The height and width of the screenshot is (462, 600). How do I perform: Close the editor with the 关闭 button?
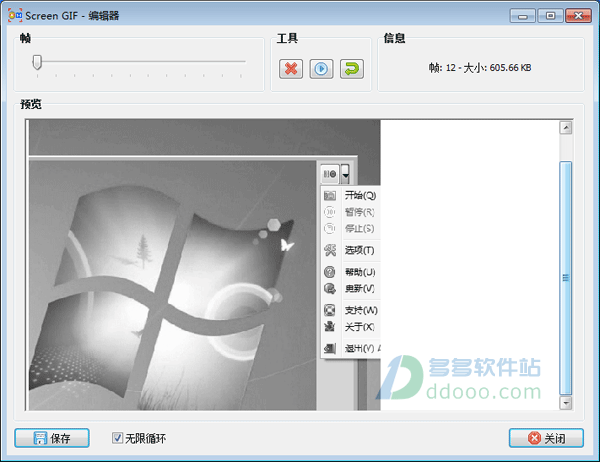546,438
